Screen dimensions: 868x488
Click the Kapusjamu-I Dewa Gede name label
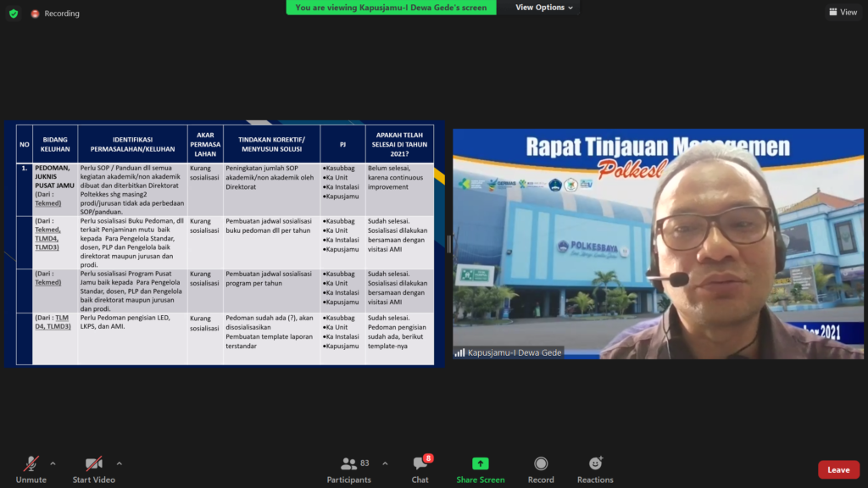(x=515, y=352)
